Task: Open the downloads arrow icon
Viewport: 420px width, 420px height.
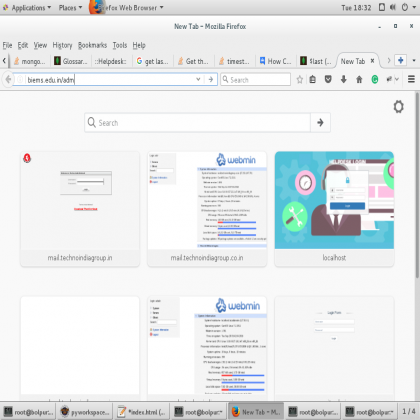Action: pos(344,79)
